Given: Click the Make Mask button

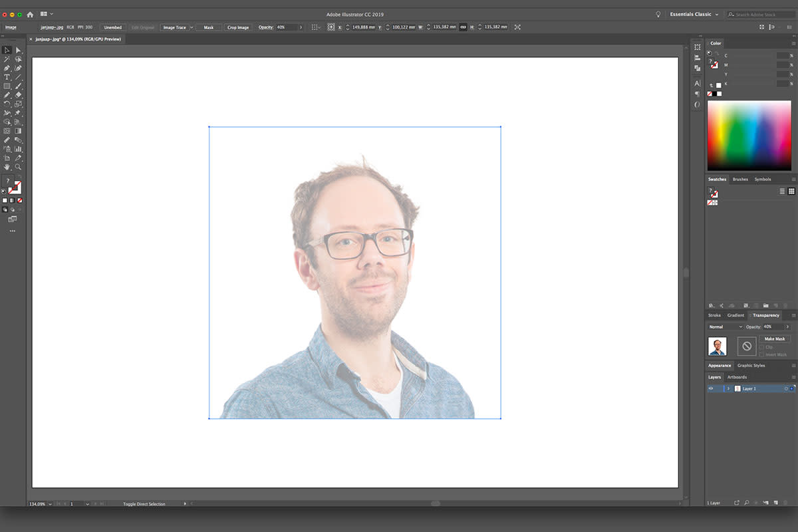Looking at the screenshot, I should 775,338.
